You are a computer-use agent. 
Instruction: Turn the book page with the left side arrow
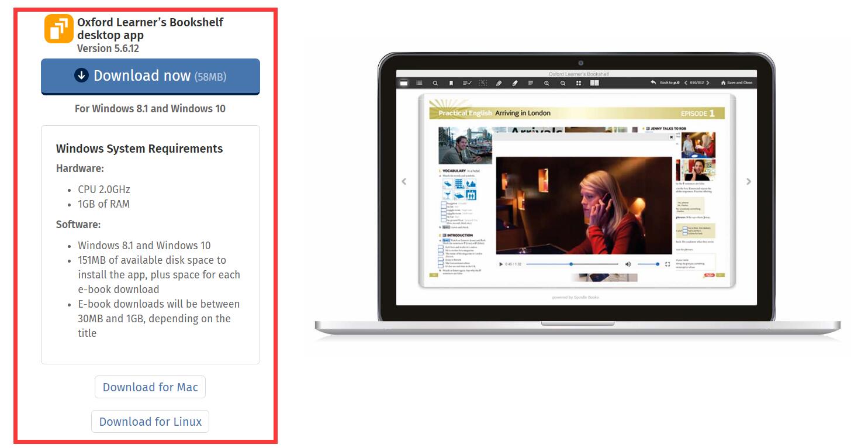404,182
